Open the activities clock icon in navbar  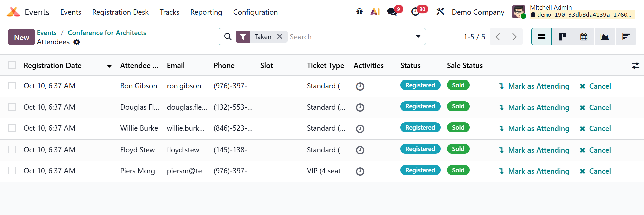[415, 12]
